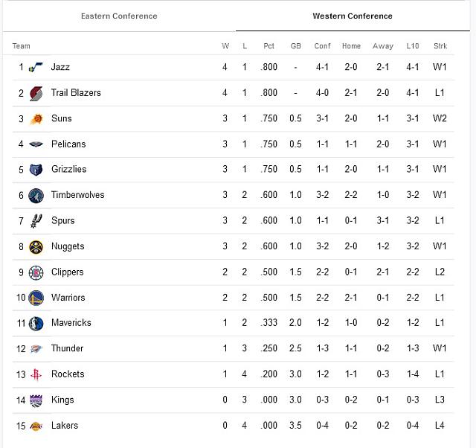Open the Kings team name link
476x448 pixels.
(x=62, y=400)
